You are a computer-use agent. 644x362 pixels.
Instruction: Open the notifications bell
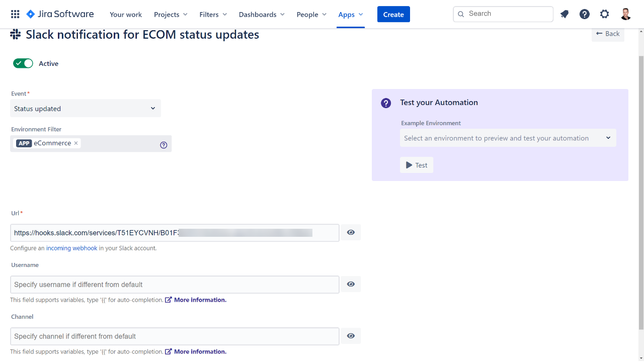(x=565, y=14)
